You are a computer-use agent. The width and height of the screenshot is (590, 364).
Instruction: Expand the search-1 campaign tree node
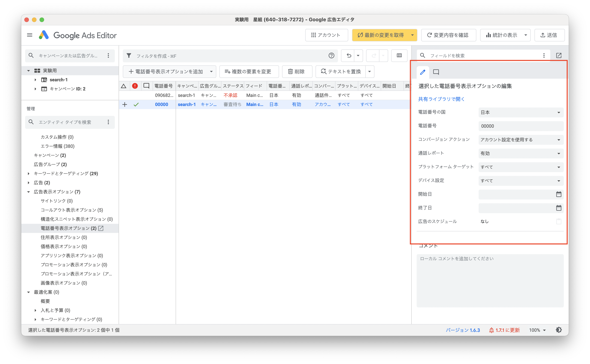point(35,80)
